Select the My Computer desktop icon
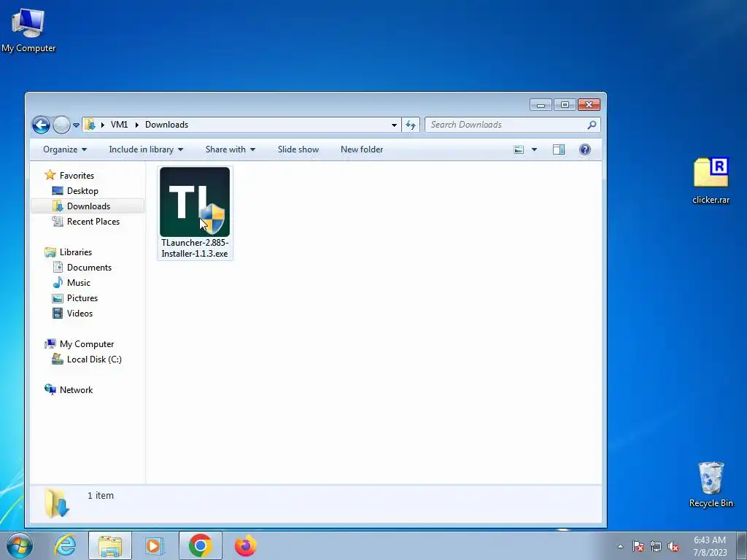Image resolution: width=747 pixels, height=560 pixels. coord(28,30)
